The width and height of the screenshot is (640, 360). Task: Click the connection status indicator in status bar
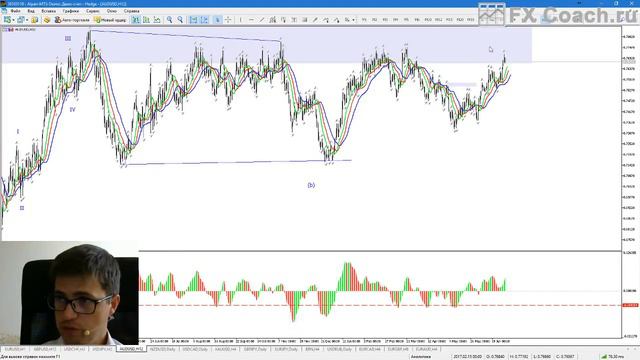(x=613, y=357)
